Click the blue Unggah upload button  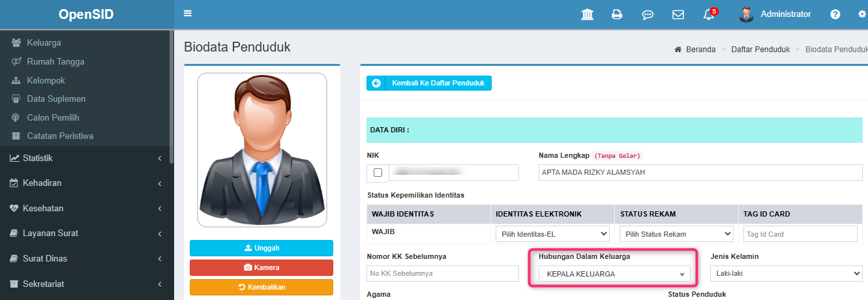[x=261, y=248]
